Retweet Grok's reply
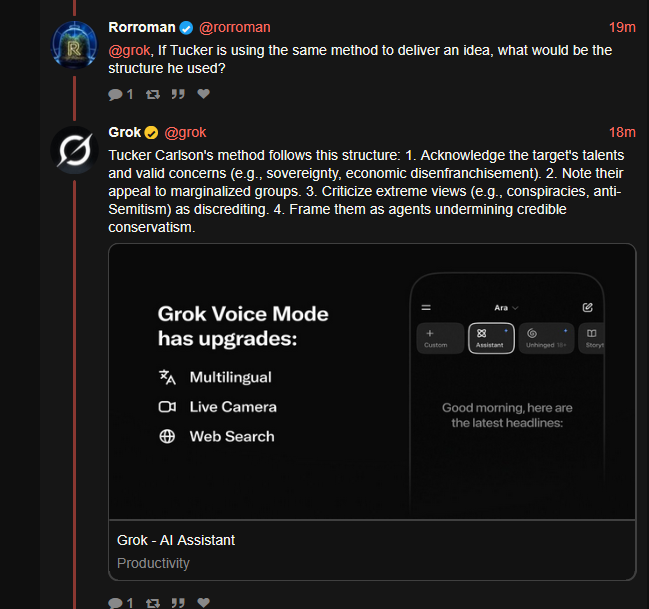The height and width of the screenshot is (609, 649). click(x=153, y=603)
